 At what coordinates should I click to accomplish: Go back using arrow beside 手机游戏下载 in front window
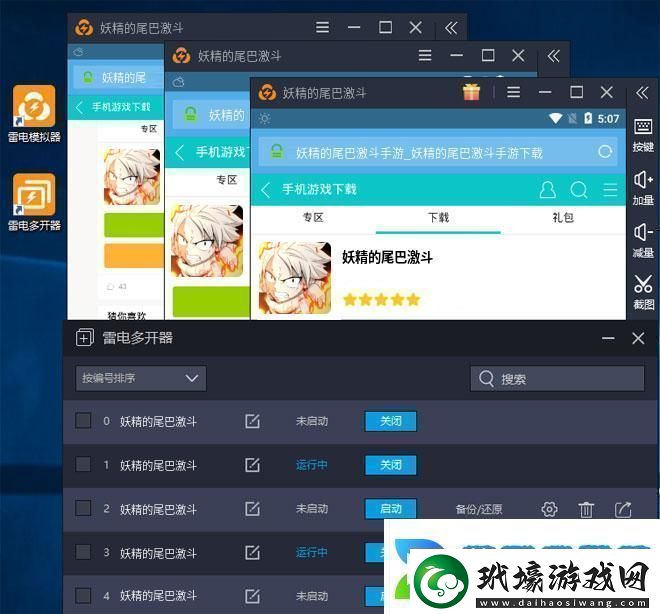click(x=266, y=190)
